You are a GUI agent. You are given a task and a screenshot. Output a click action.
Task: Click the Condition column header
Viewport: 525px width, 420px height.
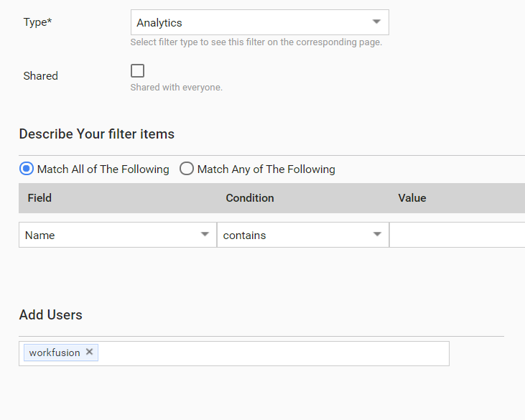(250, 197)
